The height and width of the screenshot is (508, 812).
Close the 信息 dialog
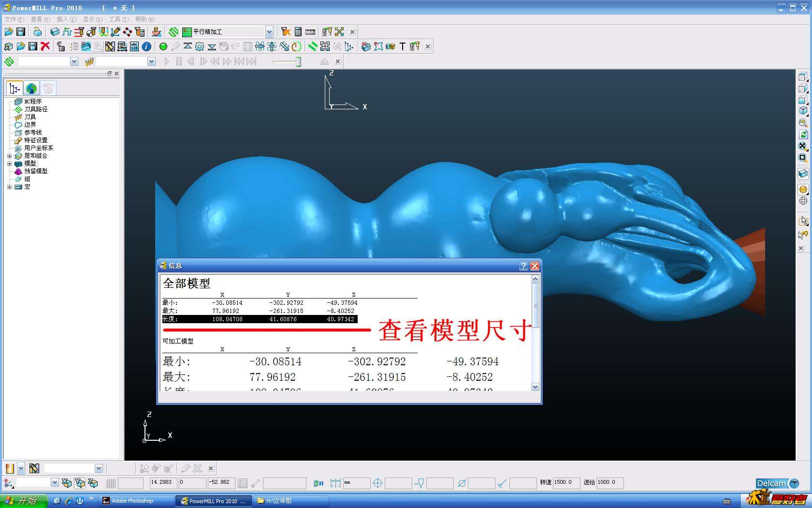535,266
